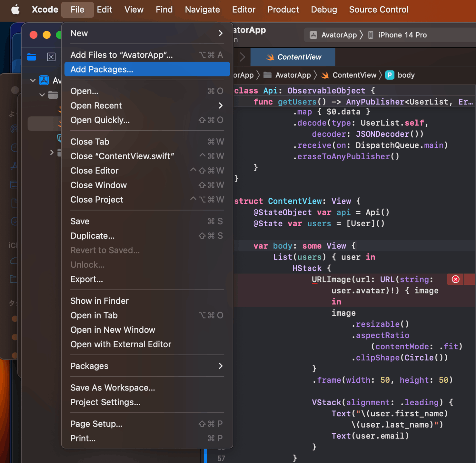Select the Project navigator folder icon
Screen dimensions: 476x463
point(32,57)
